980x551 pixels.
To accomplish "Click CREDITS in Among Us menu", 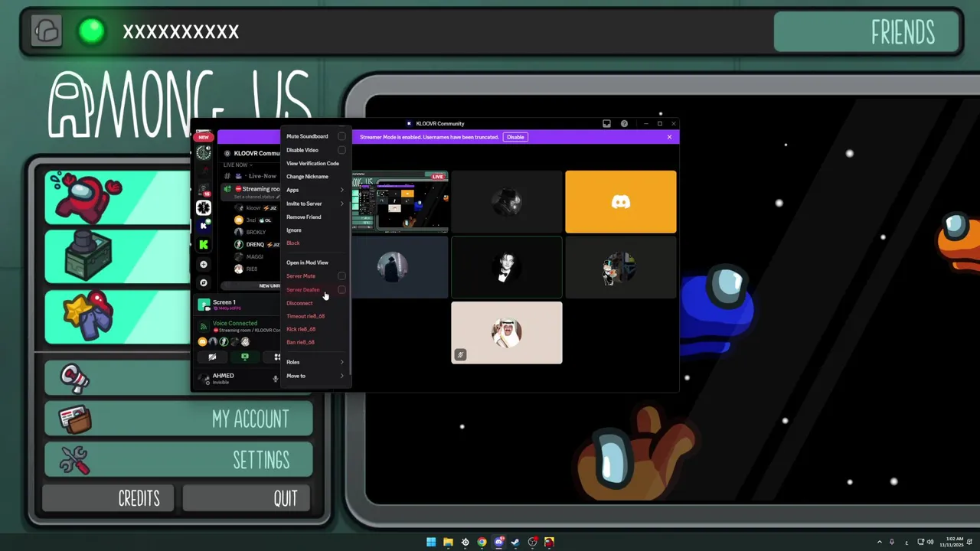I will (x=109, y=498).
